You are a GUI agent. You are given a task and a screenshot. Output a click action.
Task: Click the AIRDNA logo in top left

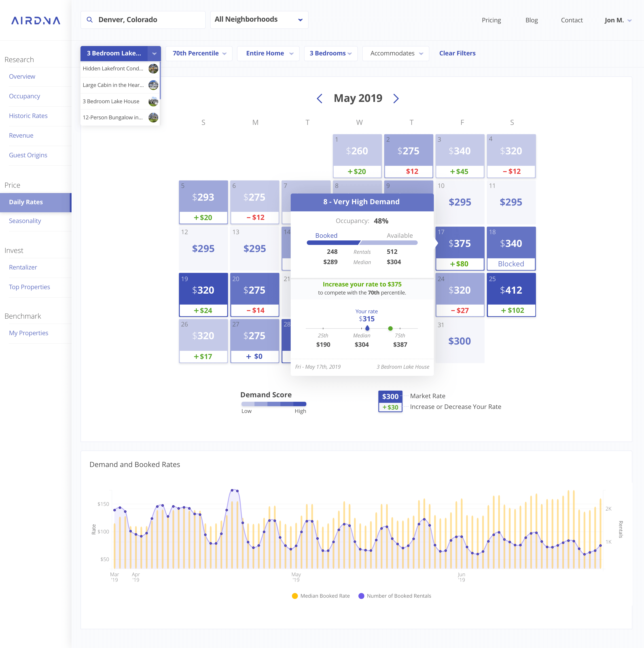[x=36, y=21]
